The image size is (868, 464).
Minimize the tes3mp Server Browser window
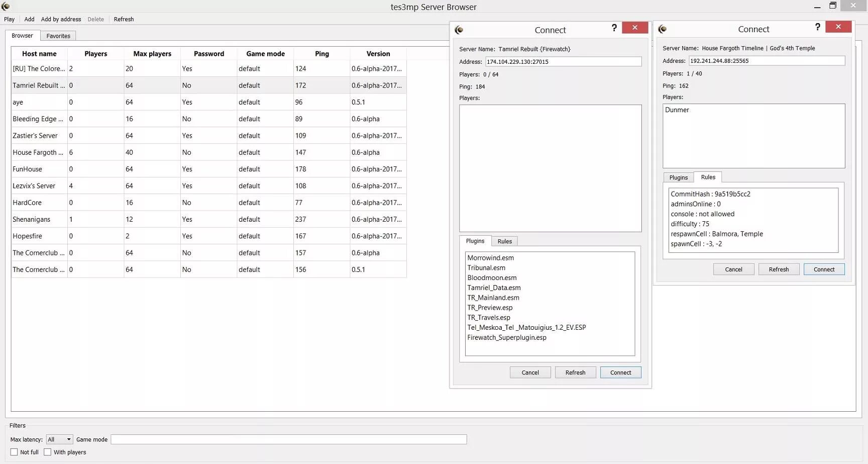817,7
